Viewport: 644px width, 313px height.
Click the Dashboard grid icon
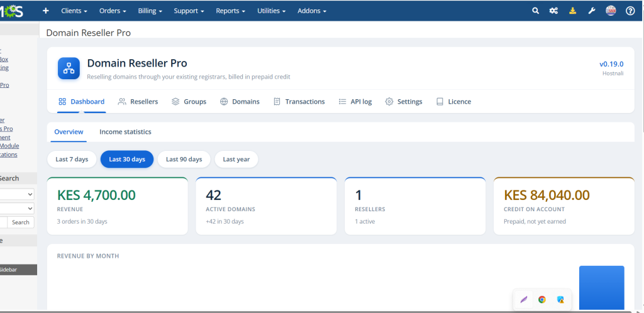[x=62, y=101]
